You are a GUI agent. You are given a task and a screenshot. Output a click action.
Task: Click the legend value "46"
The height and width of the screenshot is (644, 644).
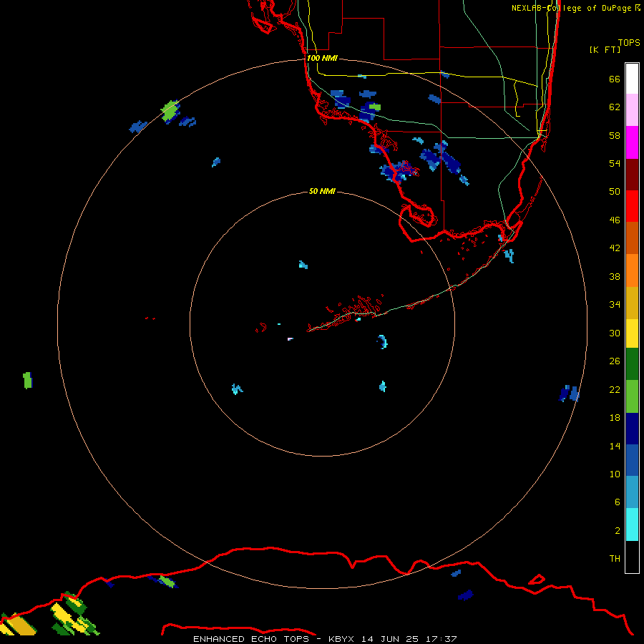click(x=615, y=220)
